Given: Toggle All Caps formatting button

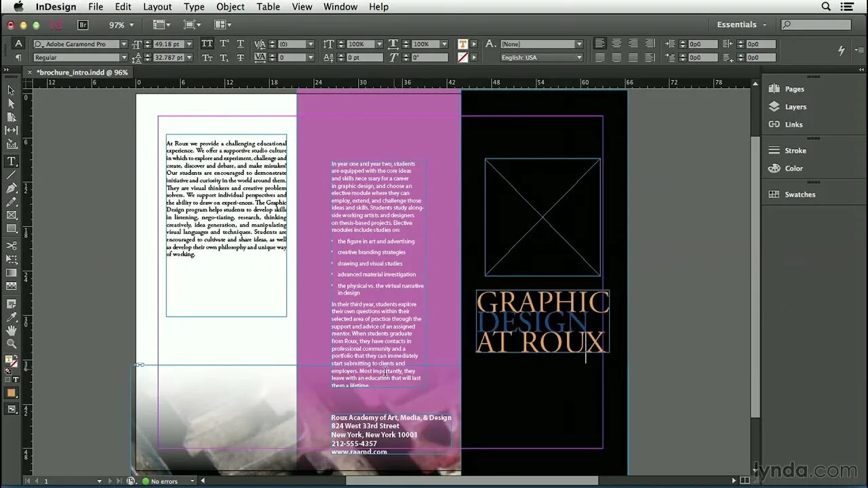Looking at the screenshot, I should pyautogui.click(x=207, y=44).
